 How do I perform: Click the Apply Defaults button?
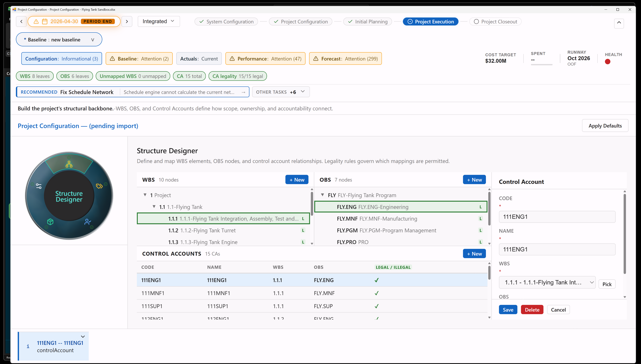click(605, 126)
